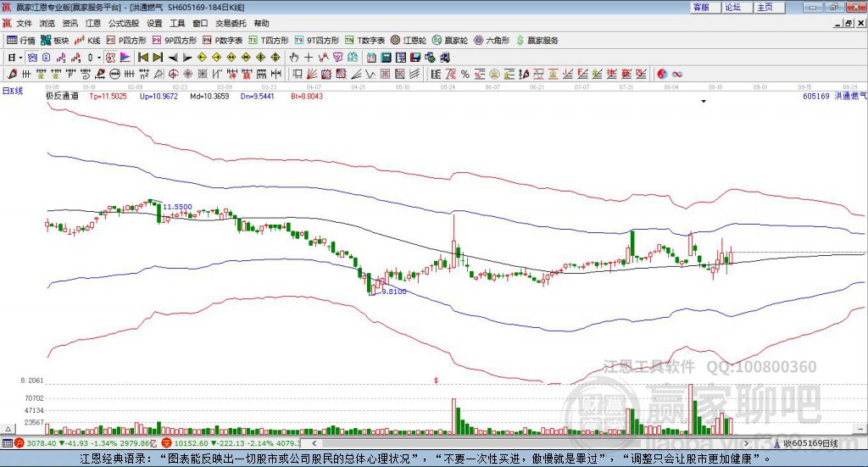Click the small black triangle marker

(x=704, y=102)
